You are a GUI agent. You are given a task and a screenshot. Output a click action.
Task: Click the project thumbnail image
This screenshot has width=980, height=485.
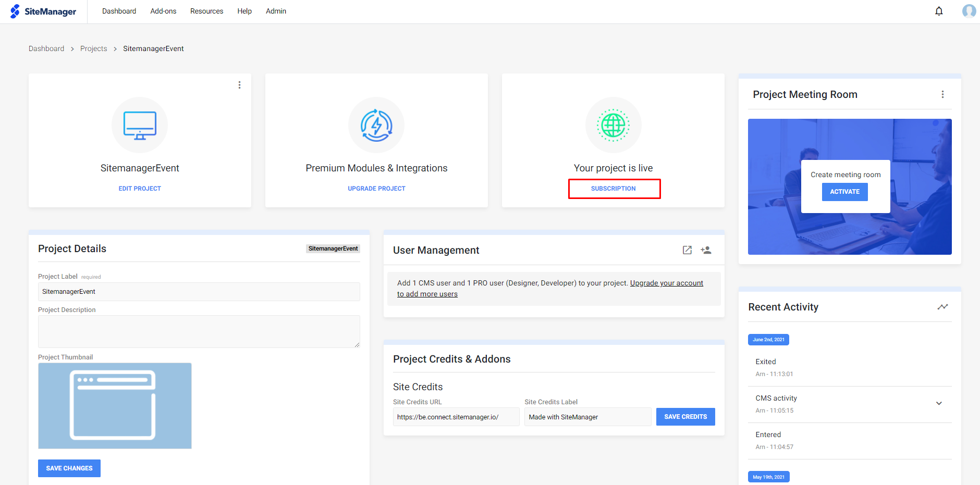pyautogui.click(x=115, y=406)
